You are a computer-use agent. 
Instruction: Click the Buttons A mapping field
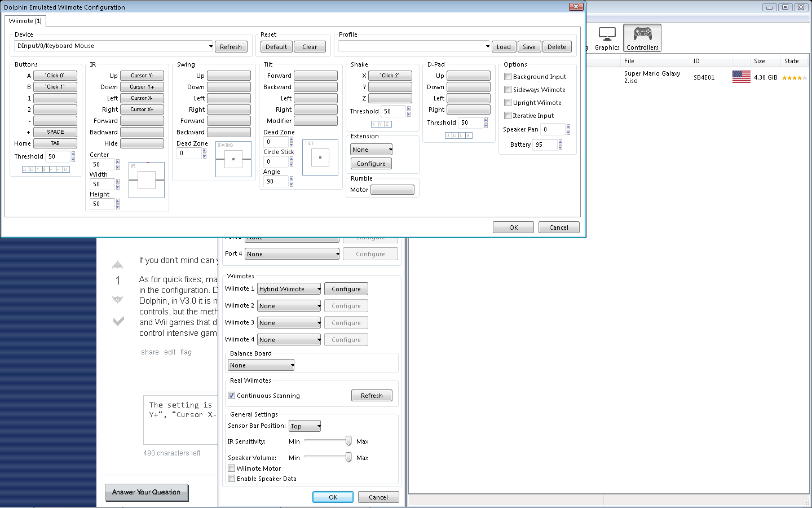click(55, 76)
